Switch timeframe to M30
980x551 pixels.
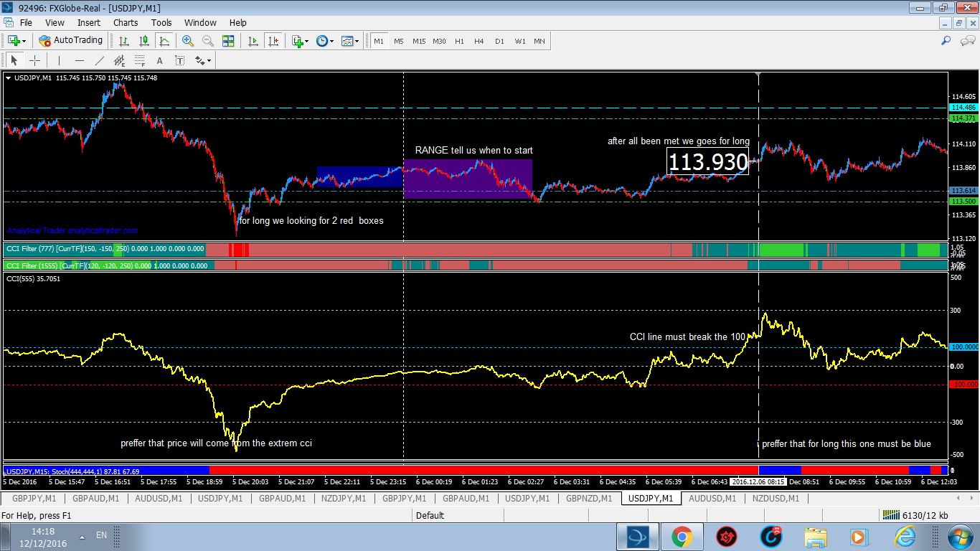click(439, 41)
